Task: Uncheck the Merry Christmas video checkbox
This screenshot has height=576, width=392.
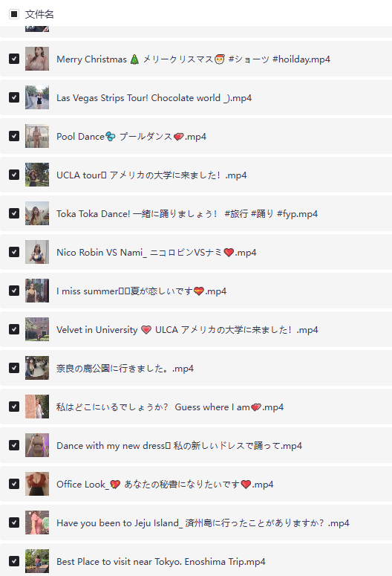Action: click(14, 59)
